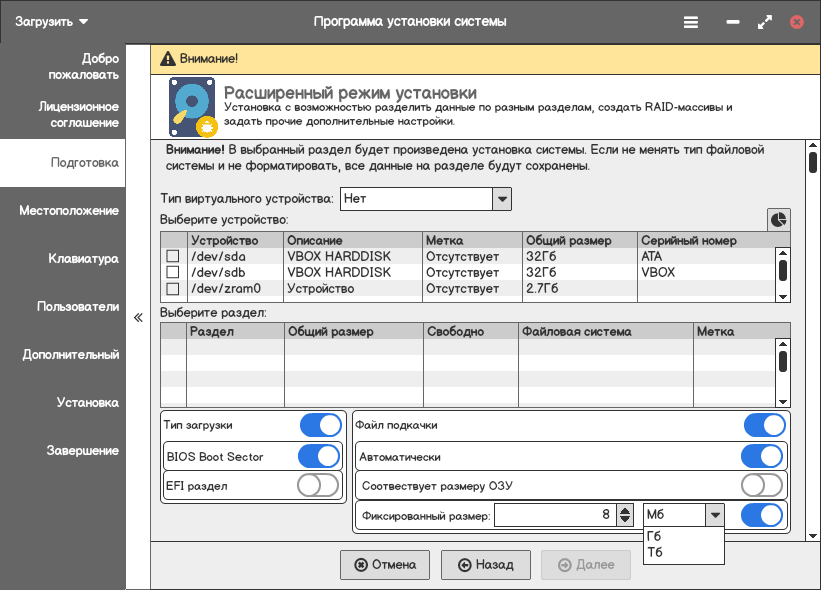The width and height of the screenshot is (821, 590).
Task: Click the warning triangle icon
Action: tap(167, 59)
